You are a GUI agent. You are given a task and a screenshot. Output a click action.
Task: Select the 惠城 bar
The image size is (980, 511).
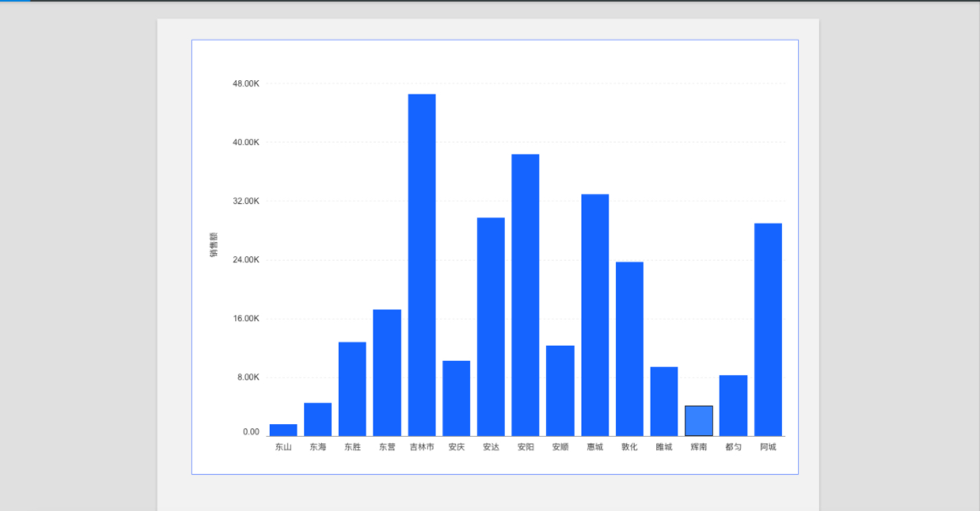coord(595,315)
